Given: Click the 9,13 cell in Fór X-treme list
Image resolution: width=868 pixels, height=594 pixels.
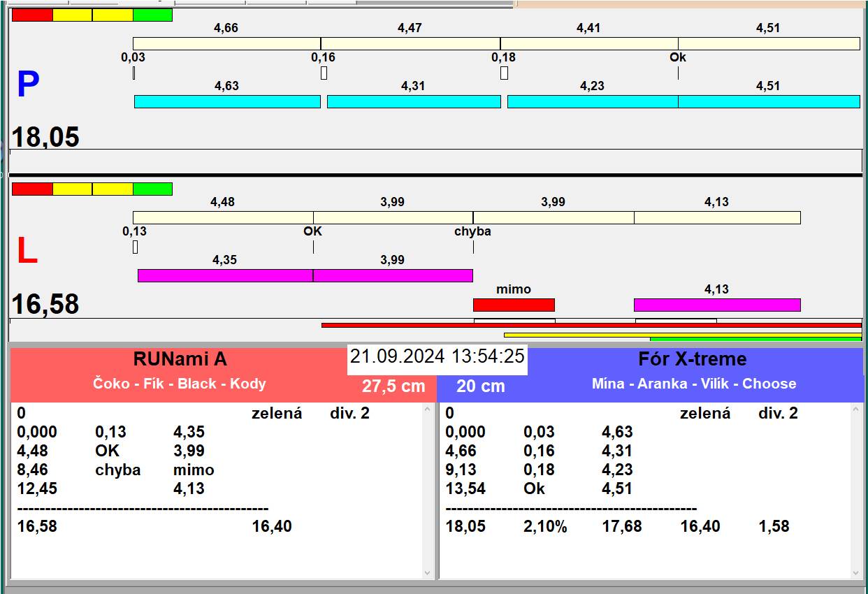Looking at the screenshot, I should point(461,470).
